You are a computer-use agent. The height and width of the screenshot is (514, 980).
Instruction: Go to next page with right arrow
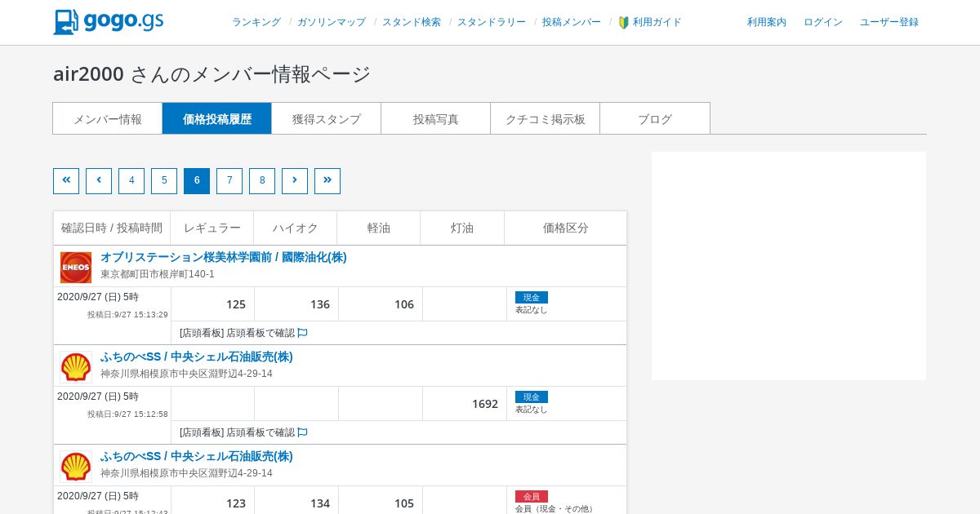tap(295, 181)
